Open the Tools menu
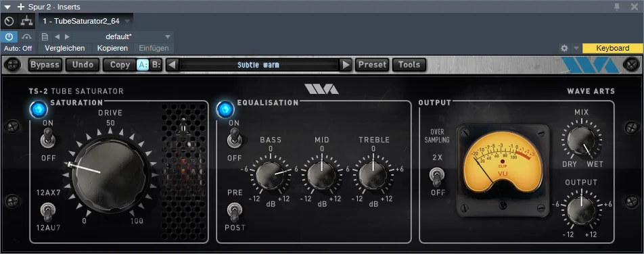Viewport: 644px width, 254px height. pyautogui.click(x=409, y=65)
